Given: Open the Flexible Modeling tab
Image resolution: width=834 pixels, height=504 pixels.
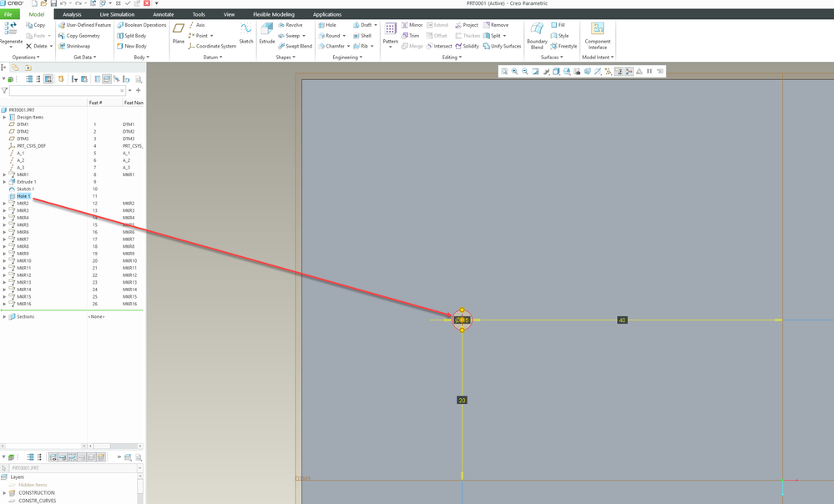Looking at the screenshot, I should [x=274, y=14].
